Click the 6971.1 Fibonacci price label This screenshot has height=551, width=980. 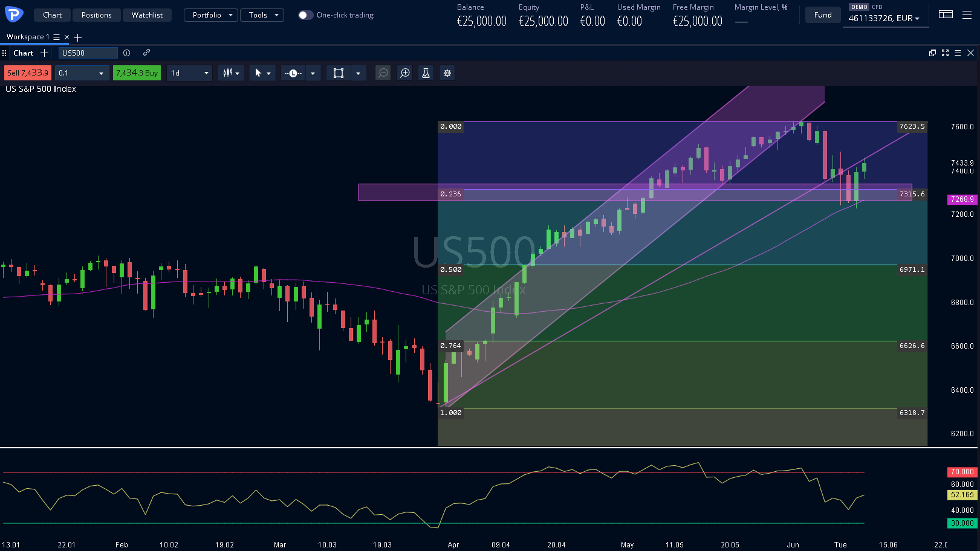point(912,269)
